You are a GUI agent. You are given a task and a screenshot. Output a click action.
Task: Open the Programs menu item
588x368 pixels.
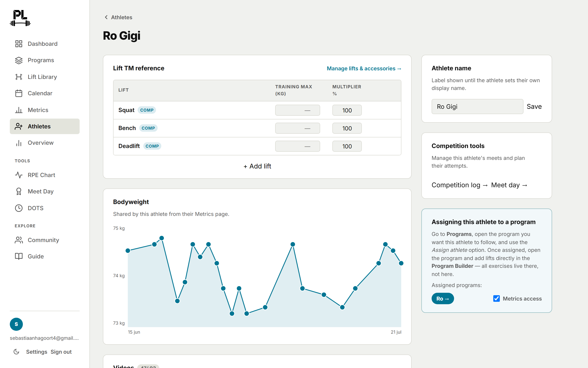[x=45, y=60]
